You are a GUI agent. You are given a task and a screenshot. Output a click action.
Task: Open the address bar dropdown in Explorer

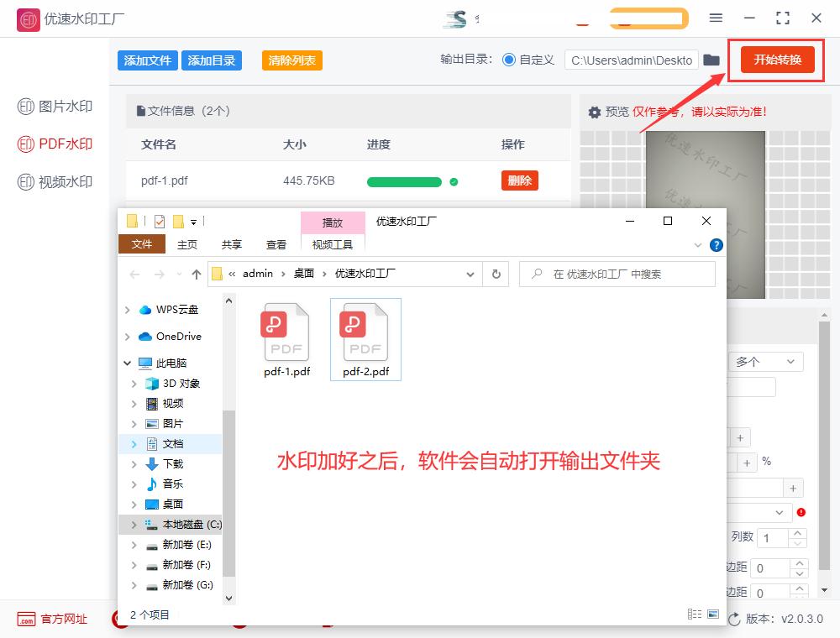[x=470, y=274]
